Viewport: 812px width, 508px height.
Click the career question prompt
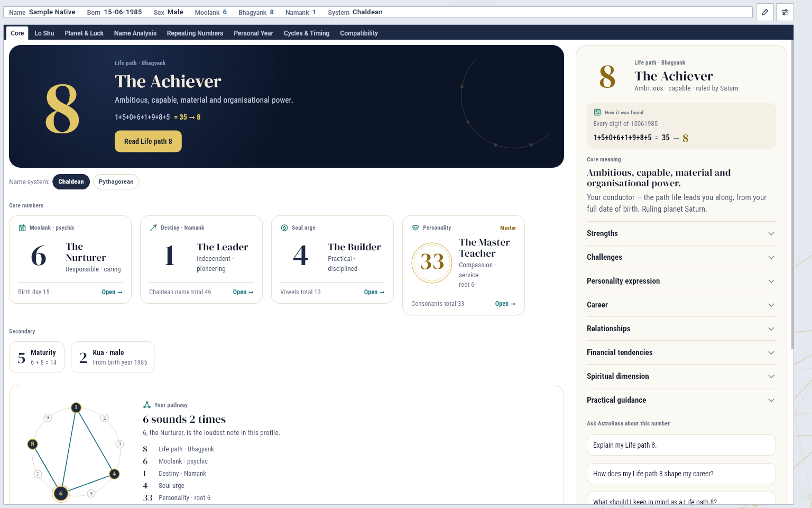pyautogui.click(x=681, y=474)
